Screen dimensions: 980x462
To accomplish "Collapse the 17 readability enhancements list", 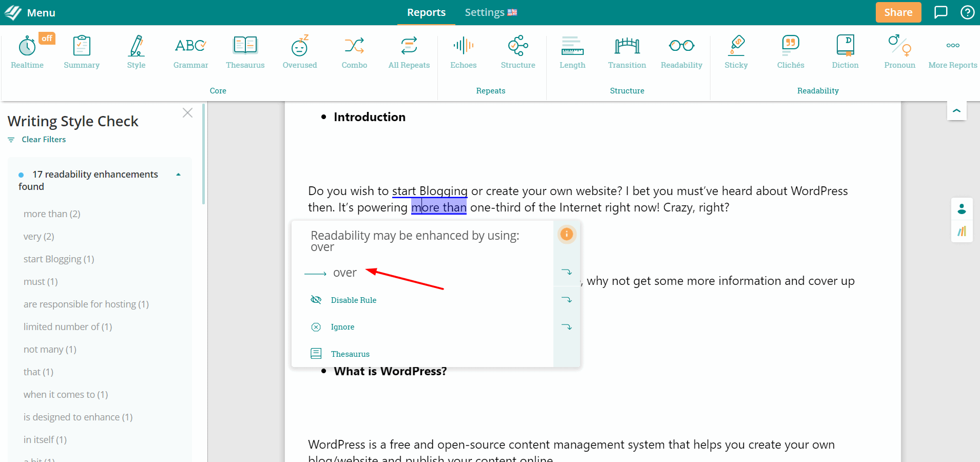I will click(178, 175).
